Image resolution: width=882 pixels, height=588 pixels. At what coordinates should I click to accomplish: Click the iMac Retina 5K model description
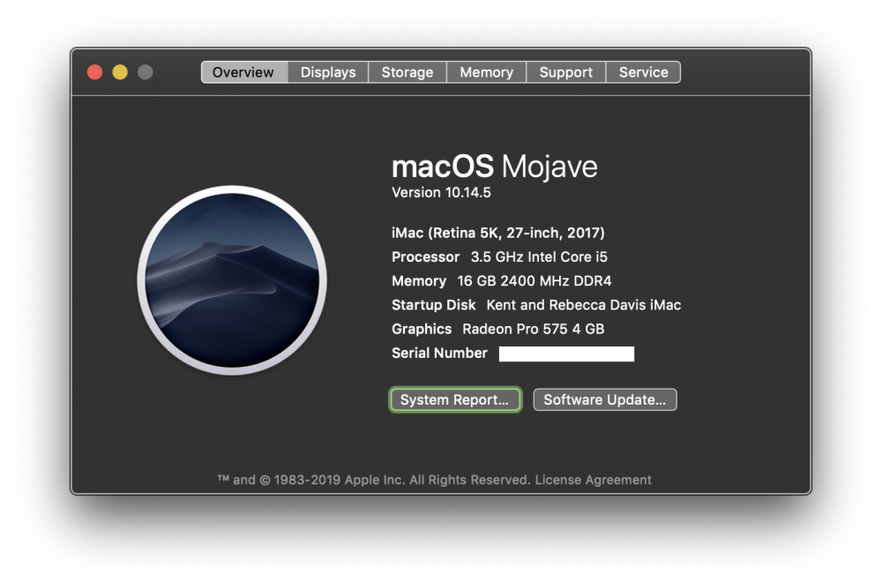click(x=498, y=233)
